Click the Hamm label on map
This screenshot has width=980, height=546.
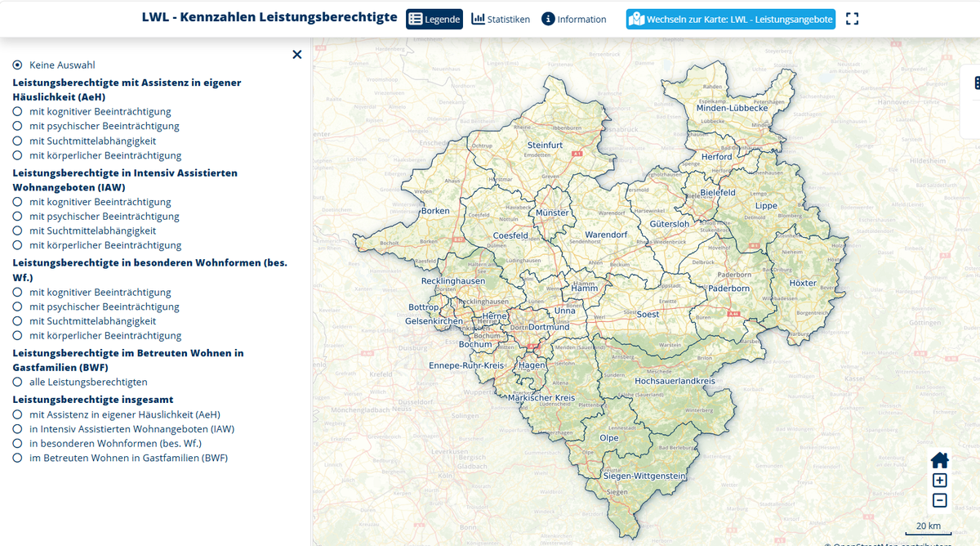[x=585, y=289]
